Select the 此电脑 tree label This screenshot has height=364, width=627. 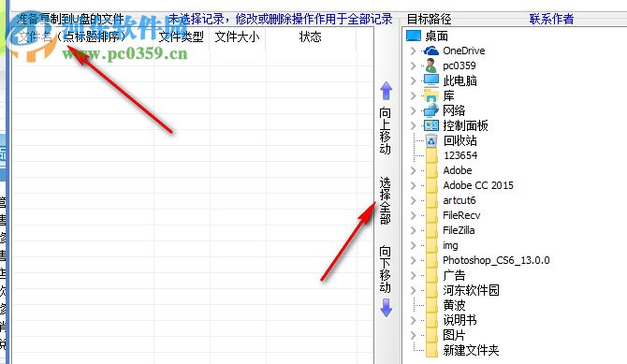pos(459,80)
